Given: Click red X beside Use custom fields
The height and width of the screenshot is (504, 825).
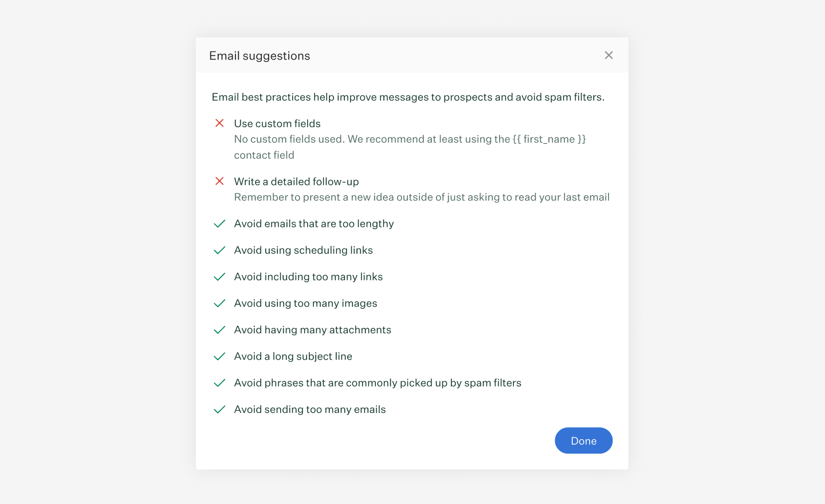Looking at the screenshot, I should [219, 123].
